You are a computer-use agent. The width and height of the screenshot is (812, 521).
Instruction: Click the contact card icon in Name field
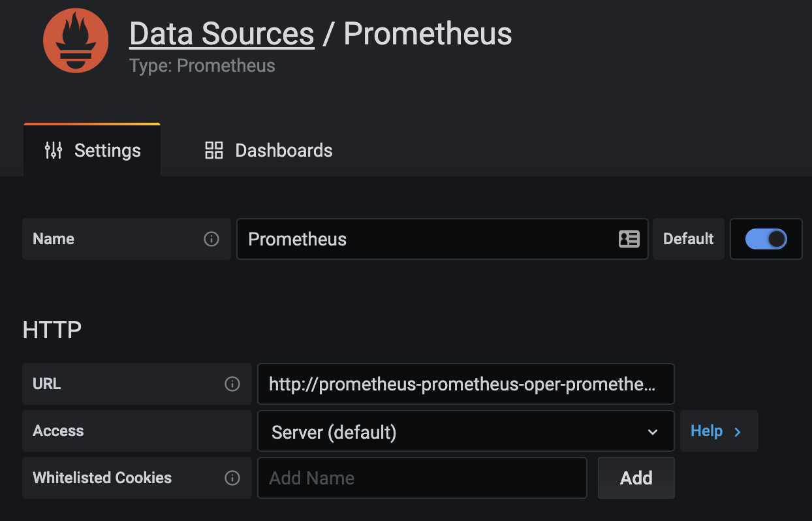coord(629,239)
